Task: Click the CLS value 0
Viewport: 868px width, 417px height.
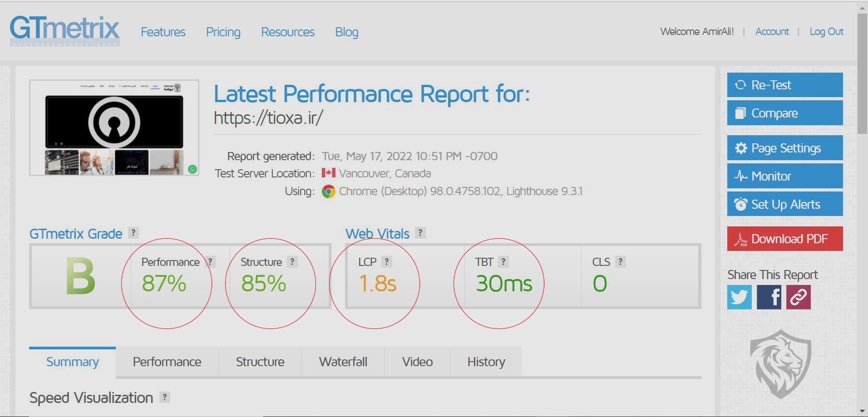Action: pos(600,284)
